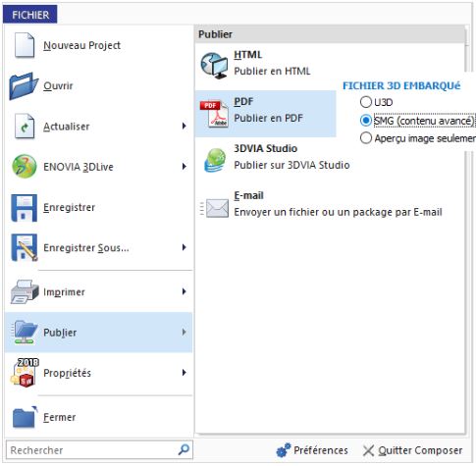This screenshot has width=476, height=466.
Task: Click the ENOVIA 3DLive label text
Action: pyautogui.click(x=79, y=167)
